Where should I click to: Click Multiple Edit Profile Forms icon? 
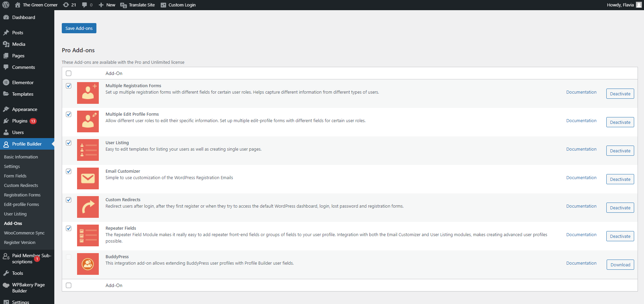tap(88, 121)
